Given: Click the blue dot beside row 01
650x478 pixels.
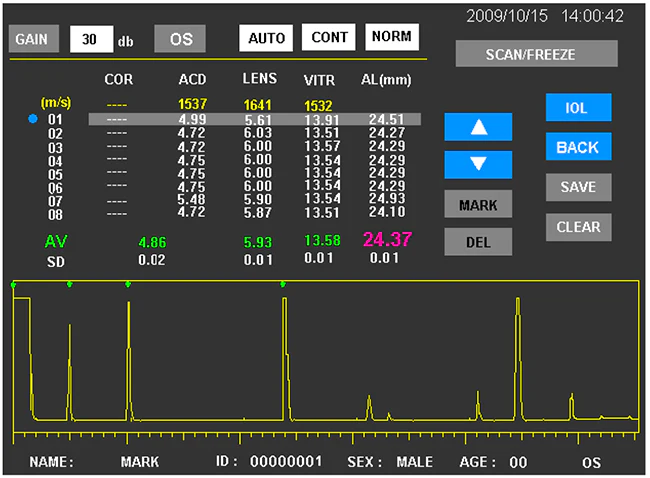Looking at the screenshot, I should [x=33, y=119].
